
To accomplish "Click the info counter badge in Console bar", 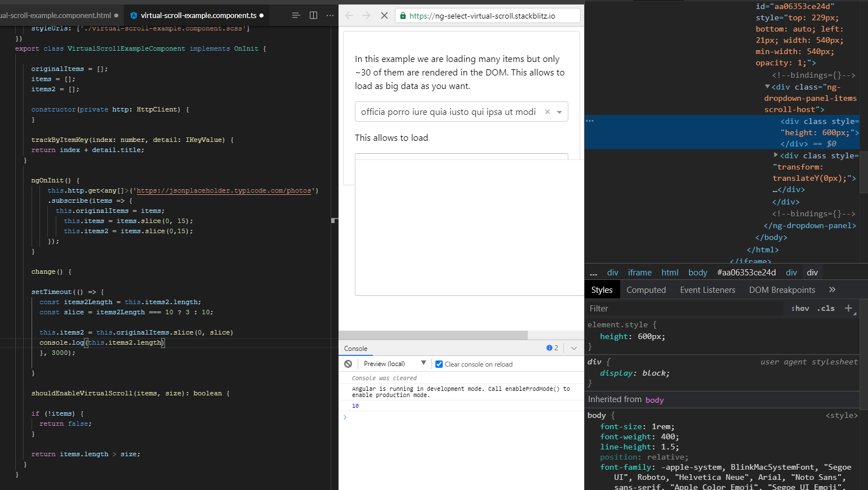I will point(551,348).
